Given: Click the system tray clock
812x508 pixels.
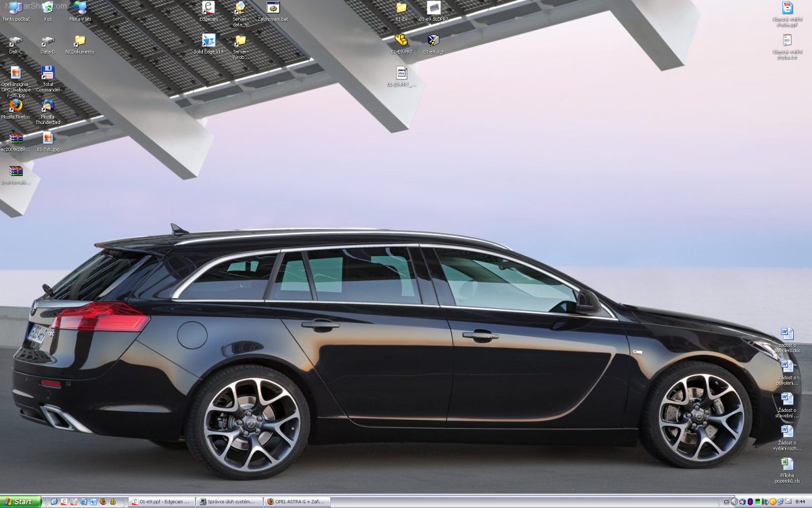Looking at the screenshot, I should click(x=799, y=502).
